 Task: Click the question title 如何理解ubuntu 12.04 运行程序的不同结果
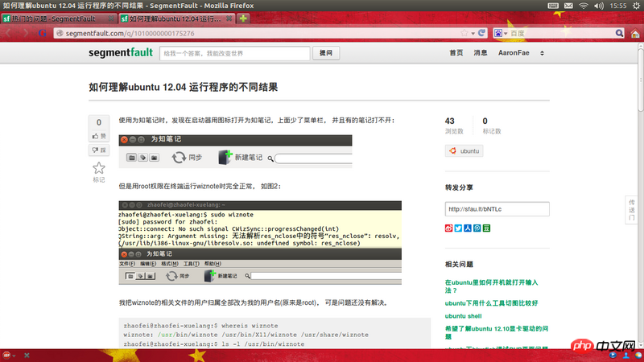[184, 87]
